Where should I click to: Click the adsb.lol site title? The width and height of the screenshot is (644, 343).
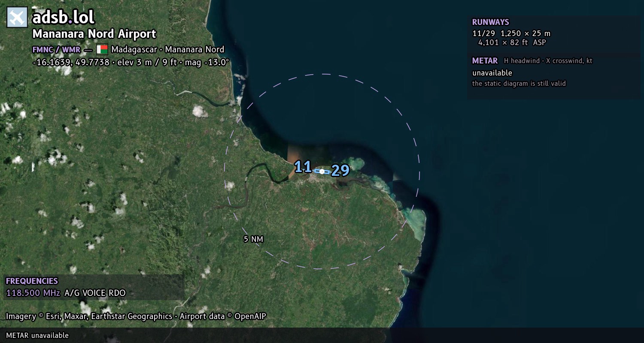[63, 17]
